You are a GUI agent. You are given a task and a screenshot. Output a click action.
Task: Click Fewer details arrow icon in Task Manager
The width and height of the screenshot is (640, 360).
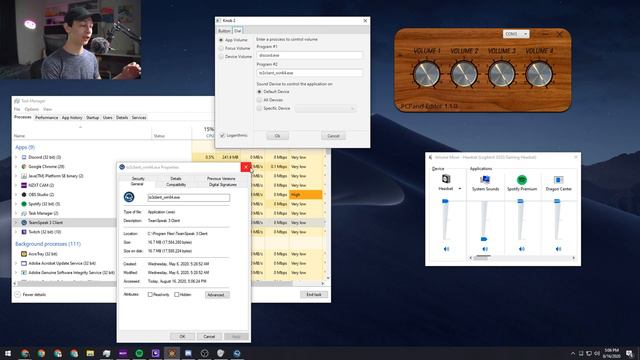[18, 294]
